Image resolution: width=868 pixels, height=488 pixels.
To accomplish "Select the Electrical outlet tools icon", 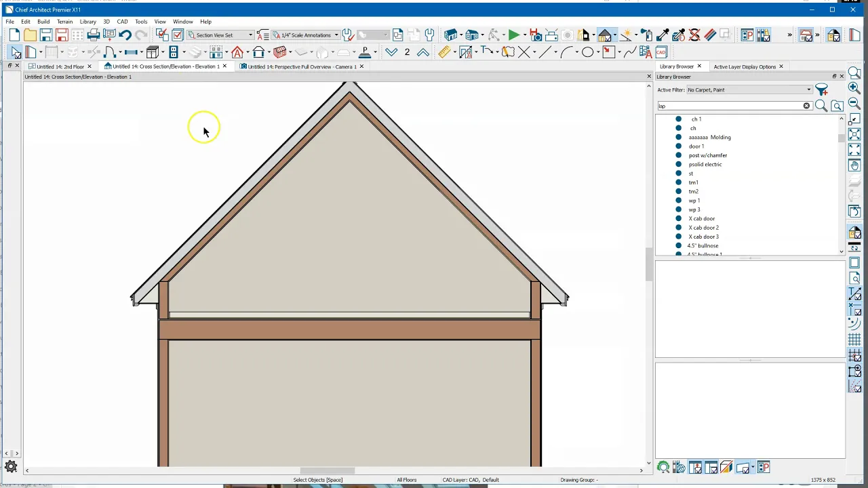I will [174, 52].
